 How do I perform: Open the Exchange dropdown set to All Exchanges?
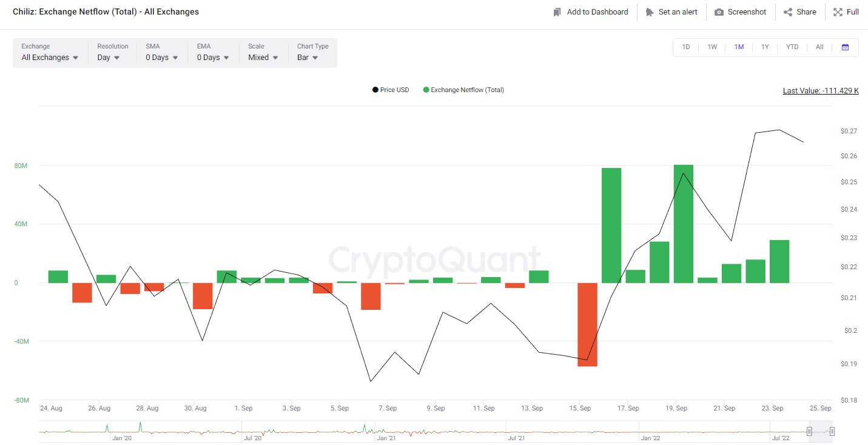[x=50, y=58]
